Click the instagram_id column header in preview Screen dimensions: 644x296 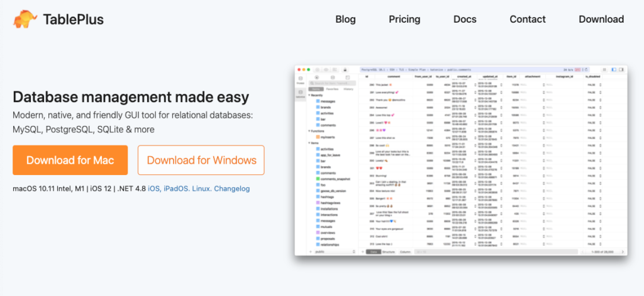[x=565, y=76]
